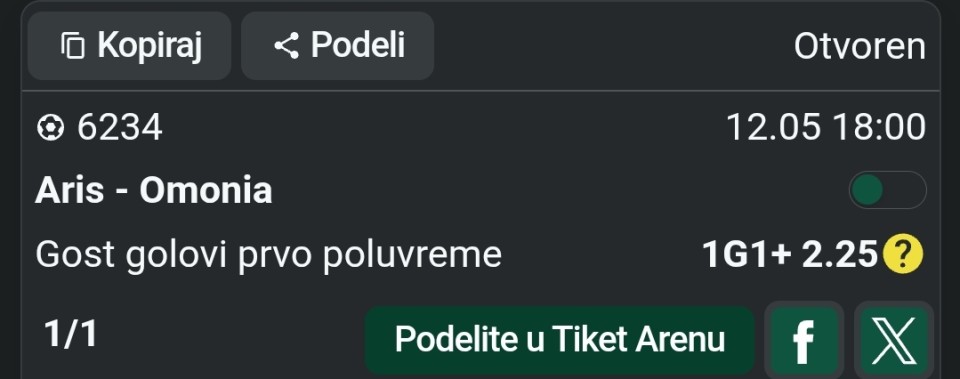Open the yellow question mark help icon
The width and height of the screenshot is (960, 379).
coord(902,255)
